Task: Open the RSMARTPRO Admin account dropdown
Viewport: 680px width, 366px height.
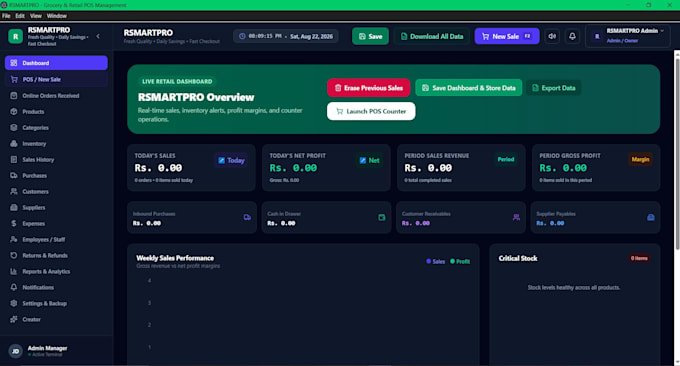Action: pyautogui.click(x=628, y=36)
